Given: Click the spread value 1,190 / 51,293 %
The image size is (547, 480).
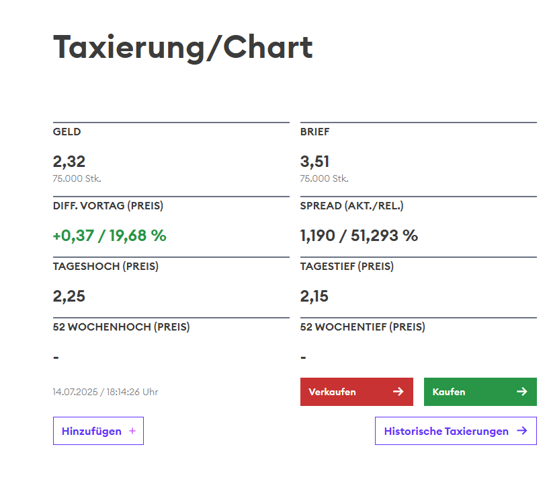Looking at the screenshot, I should [x=359, y=236].
